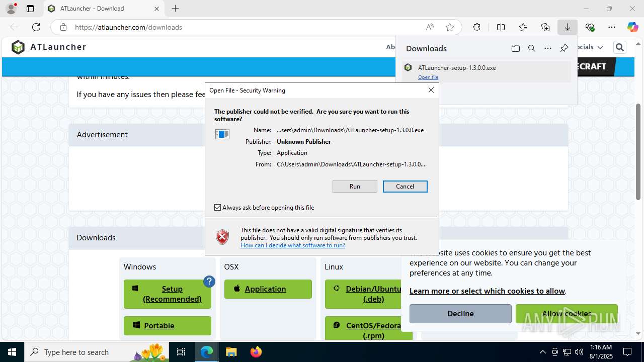Open the favorites list icon
This screenshot has height=362, width=644.
pos(523,27)
